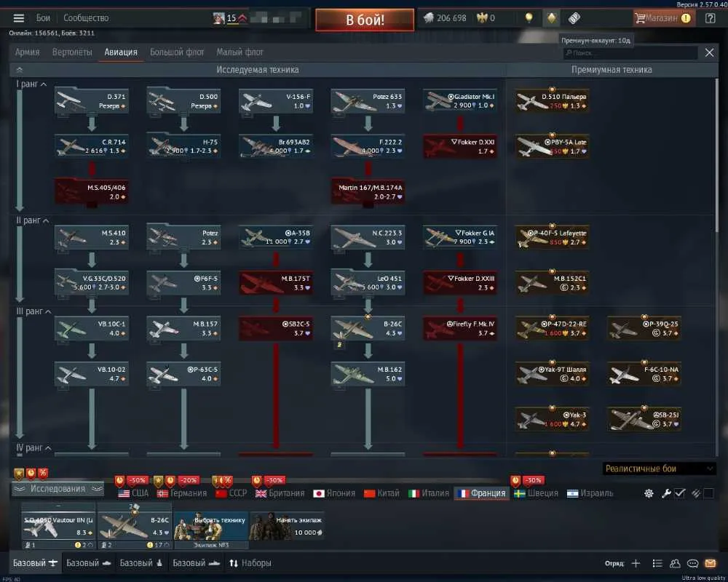
Task: Open the Реалистичные бои mode dropdown
Action: 659,469
